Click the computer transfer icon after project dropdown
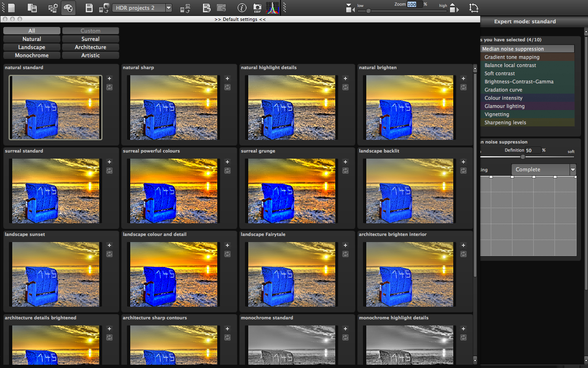588x368 pixels. coord(185,8)
